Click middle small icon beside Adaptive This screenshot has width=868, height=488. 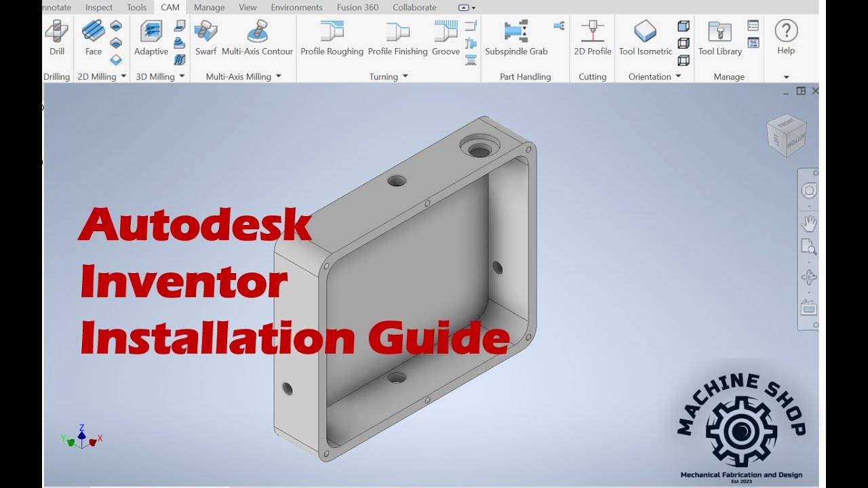180,43
